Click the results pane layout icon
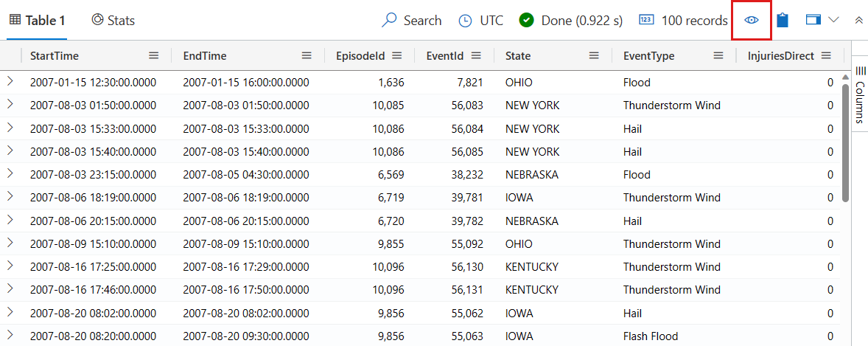Screen dimensions: 868x346 (813, 21)
